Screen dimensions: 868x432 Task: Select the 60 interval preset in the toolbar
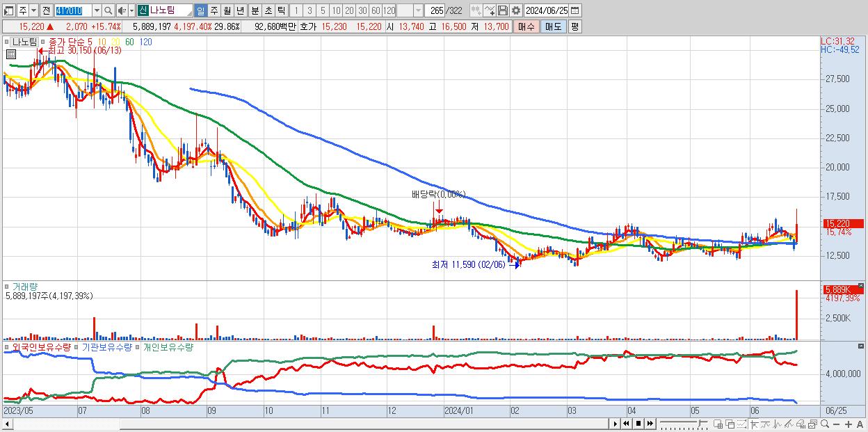(x=376, y=10)
